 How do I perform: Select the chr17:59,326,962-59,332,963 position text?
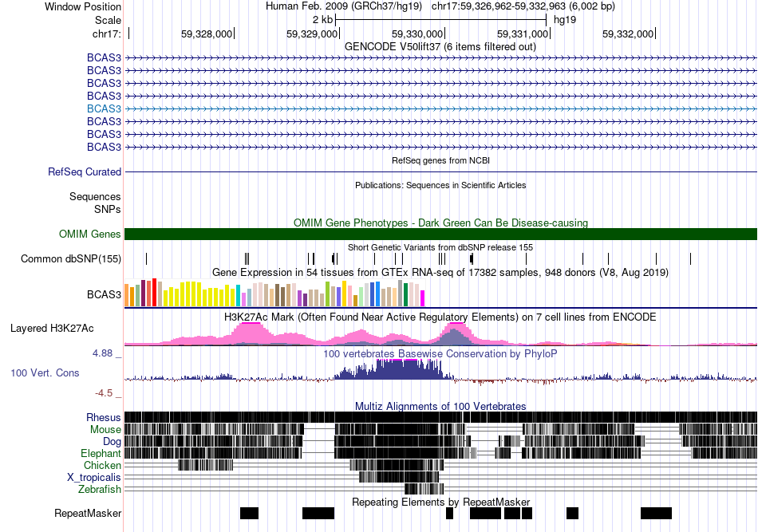(x=523, y=6)
